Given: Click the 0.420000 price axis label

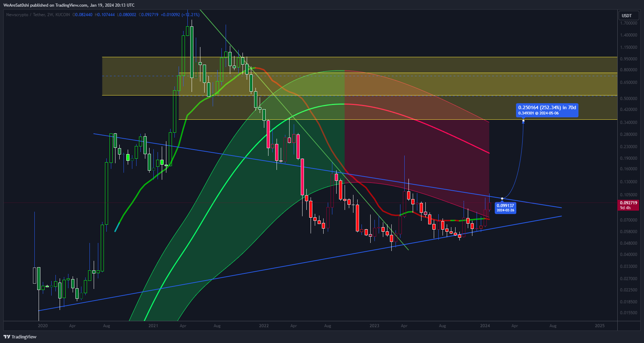Looking at the screenshot, I should click(x=629, y=110).
